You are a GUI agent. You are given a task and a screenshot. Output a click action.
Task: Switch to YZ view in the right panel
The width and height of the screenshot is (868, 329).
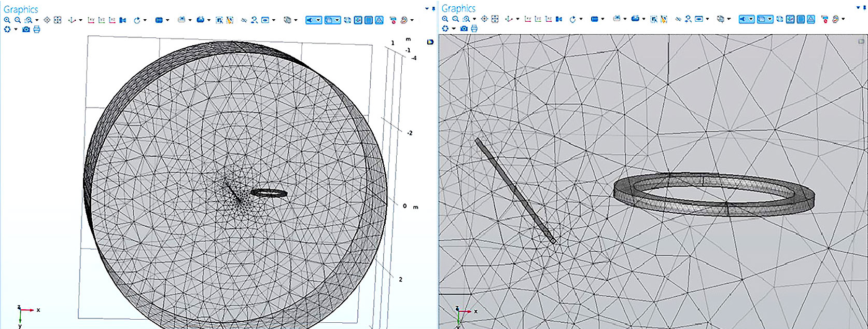[538, 19]
